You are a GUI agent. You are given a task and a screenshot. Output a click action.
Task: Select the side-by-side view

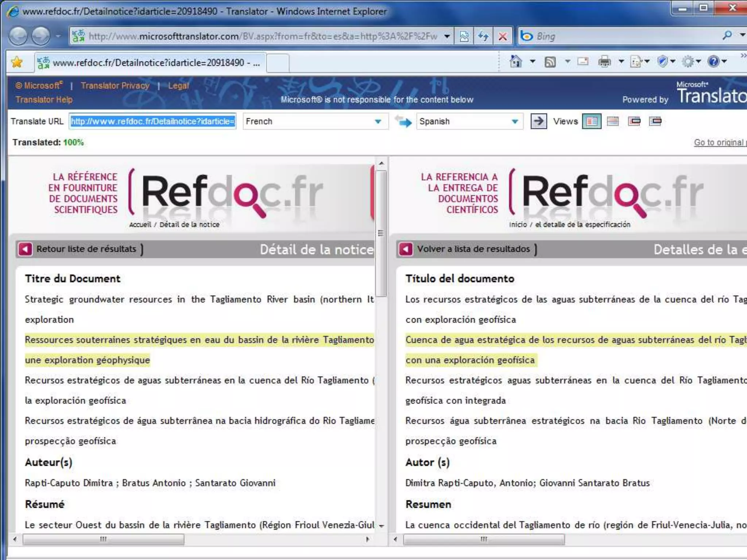592,121
